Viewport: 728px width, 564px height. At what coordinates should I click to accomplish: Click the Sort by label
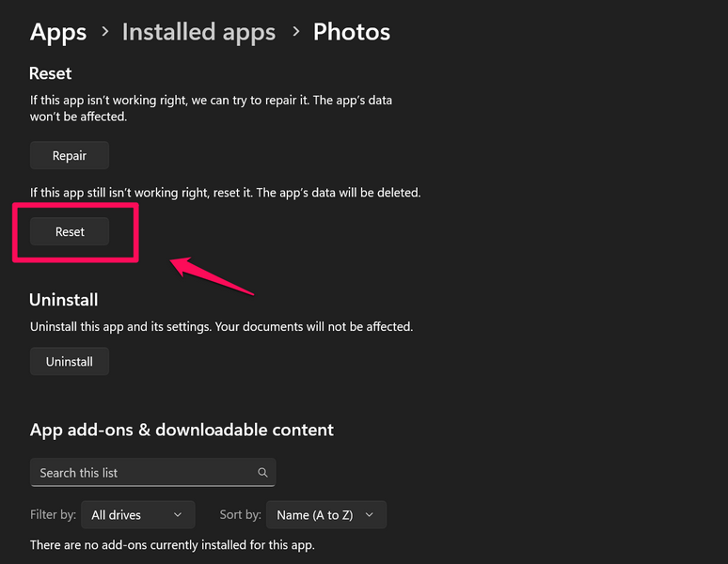click(239, 515)
